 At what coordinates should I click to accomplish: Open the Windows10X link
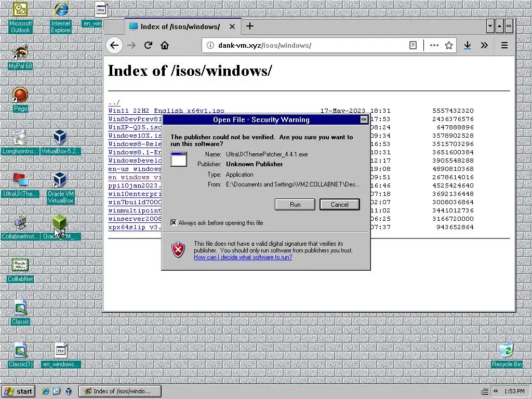point(135,136)
